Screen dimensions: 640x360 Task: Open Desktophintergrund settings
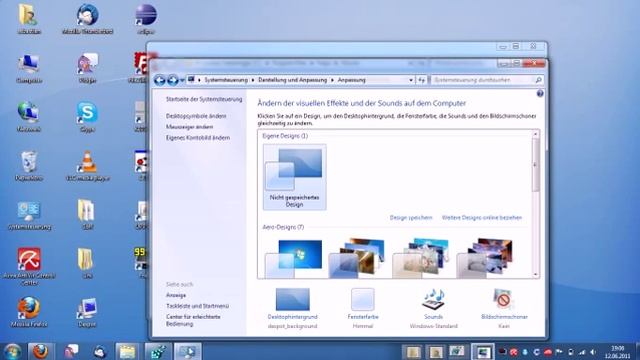293,308
